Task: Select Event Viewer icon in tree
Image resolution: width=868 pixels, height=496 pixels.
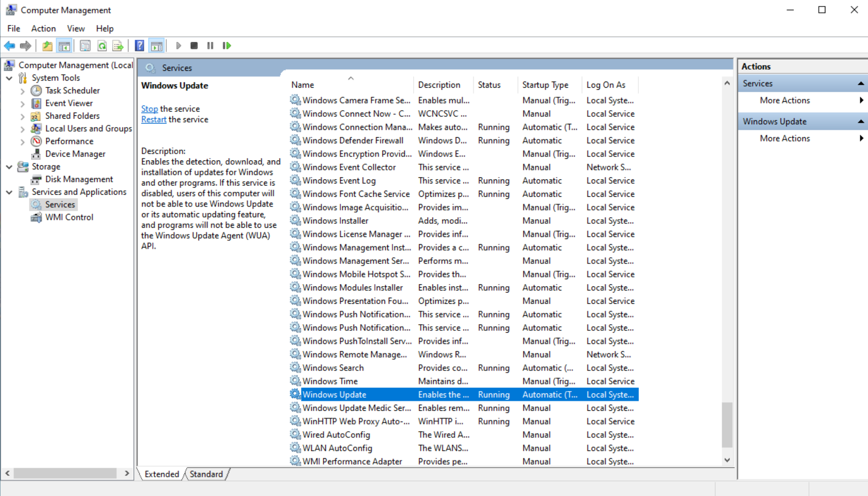Action: point(36,103)
